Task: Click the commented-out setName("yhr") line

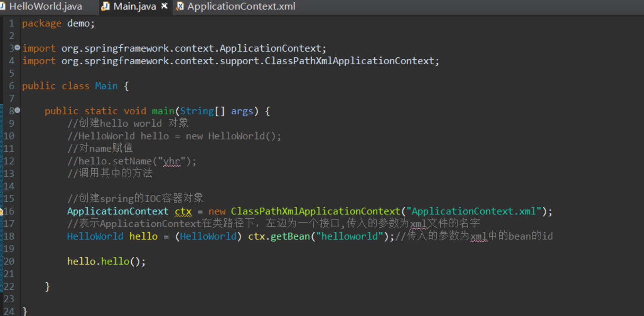Action: click(x=132, y=161)
